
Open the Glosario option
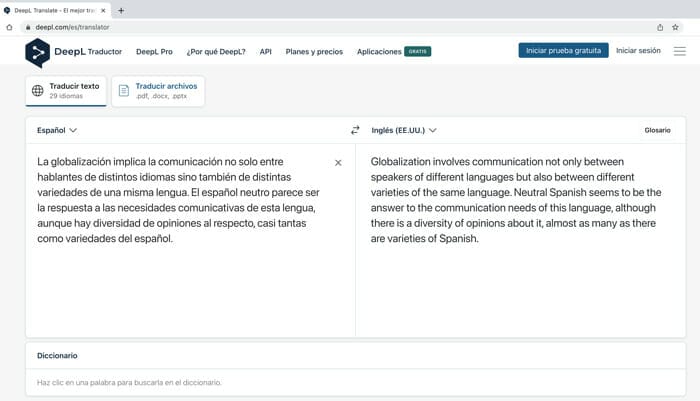click(x=657, y=130)
